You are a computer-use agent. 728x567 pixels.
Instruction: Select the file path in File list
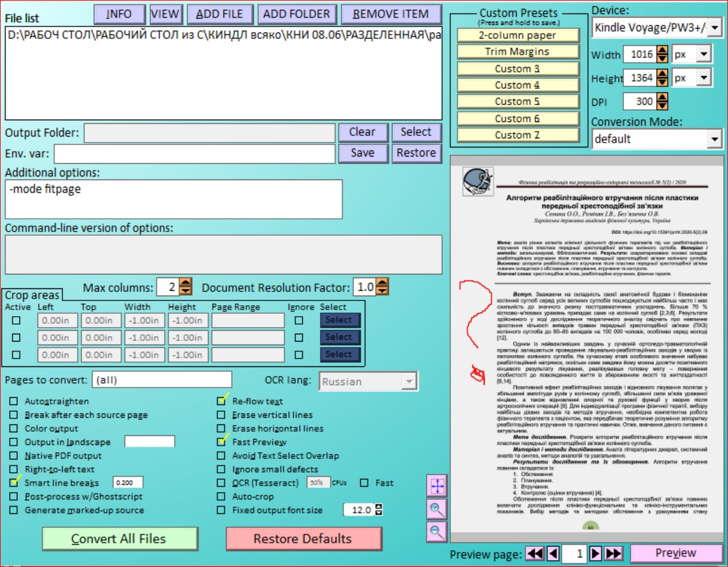click(x=224, y=35)
